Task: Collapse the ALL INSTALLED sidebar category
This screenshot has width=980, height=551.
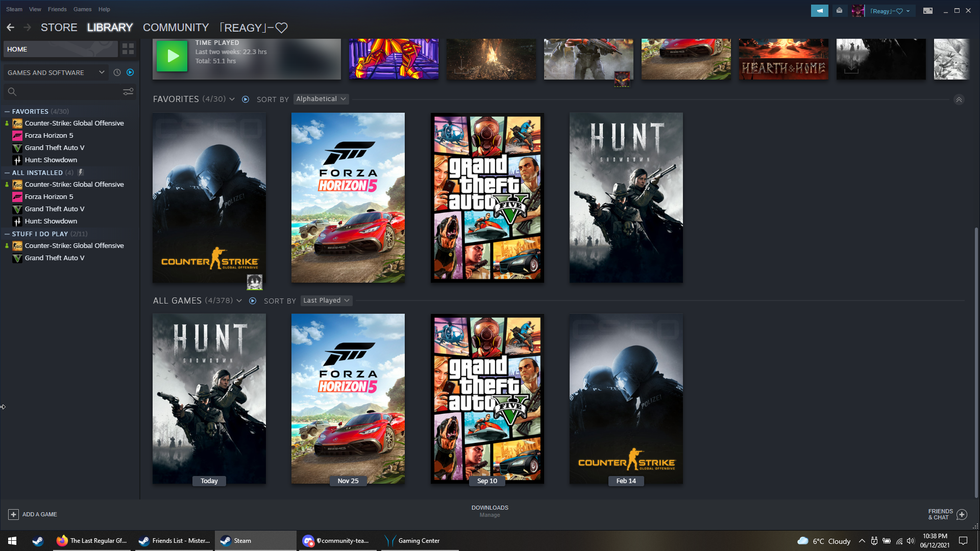Action: 7,172
